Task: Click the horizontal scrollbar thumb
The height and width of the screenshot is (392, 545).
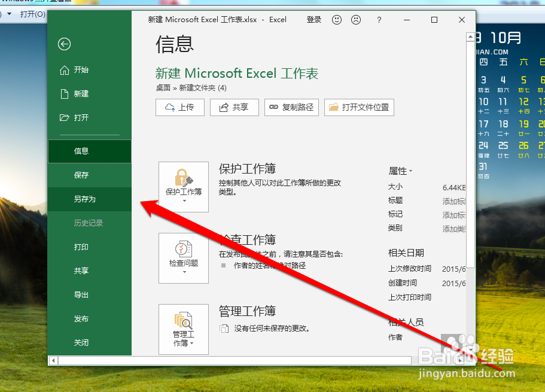Action: tap(235, 360)
